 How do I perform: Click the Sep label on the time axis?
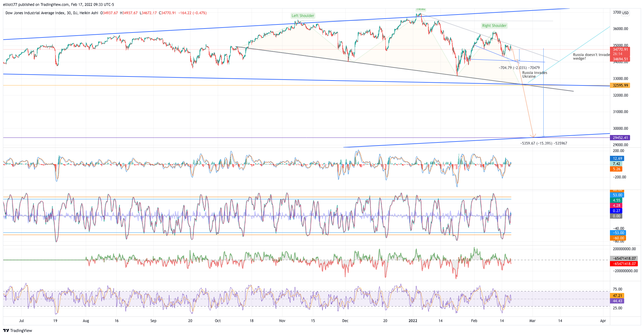(153, 321)
